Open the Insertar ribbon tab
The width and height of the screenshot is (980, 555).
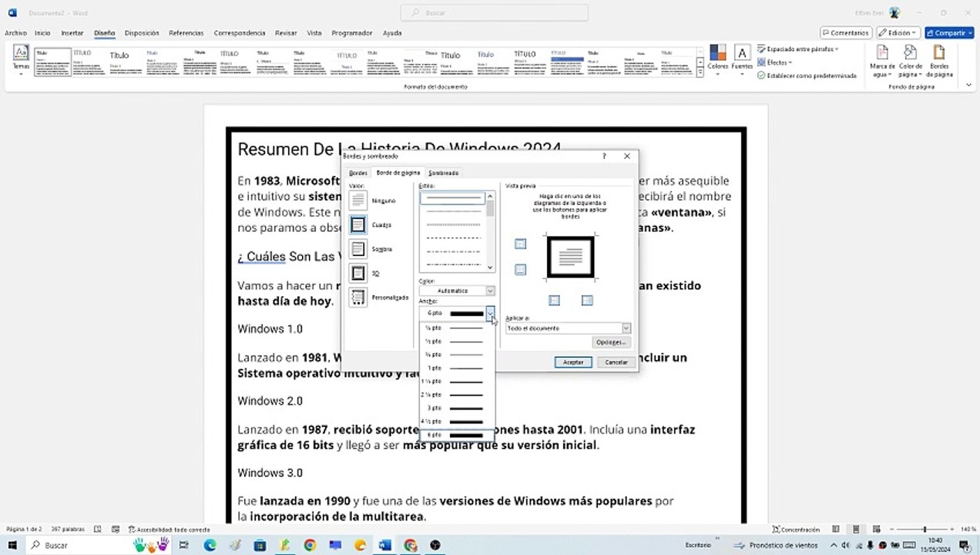point(72,33)
